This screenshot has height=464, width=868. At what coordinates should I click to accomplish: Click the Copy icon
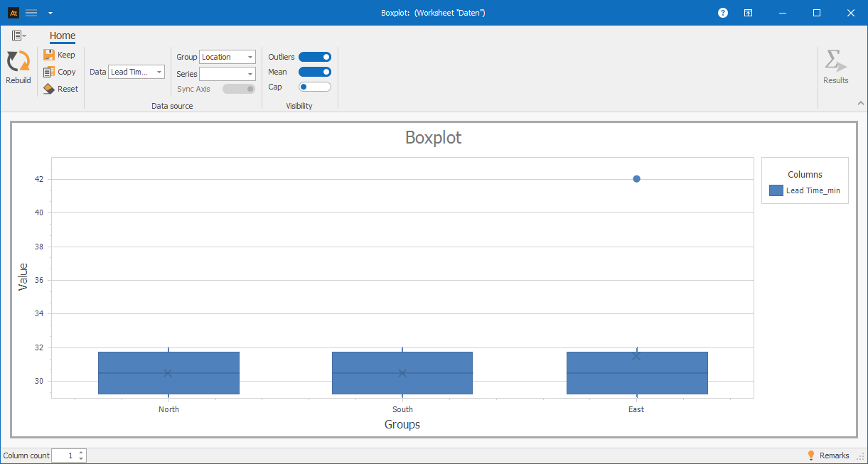(x=49, y=72)
